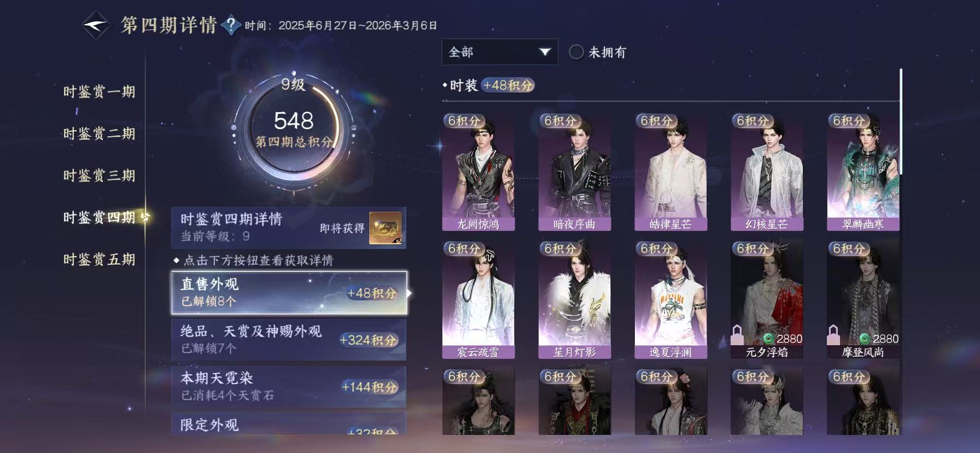Click jade currency icon under 元夕浮焰
The width and height of the screenshot is (980, 453).
pyautogui.click(x=768, y=339)
